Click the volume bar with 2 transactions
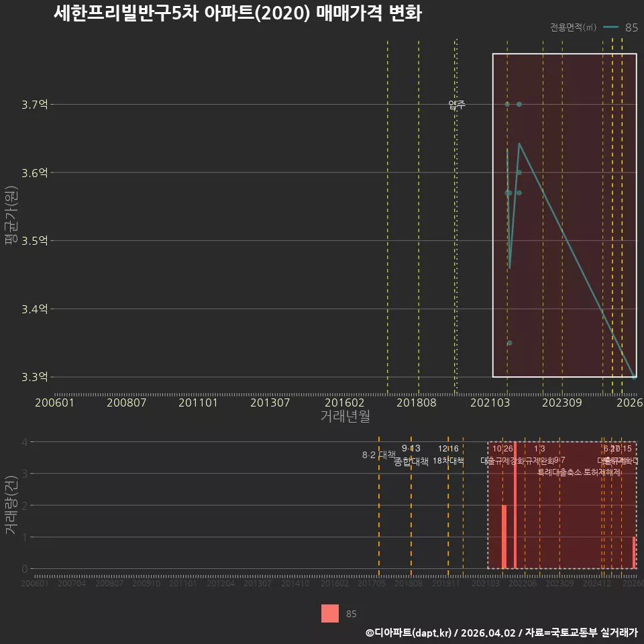644x644 pixels. coord(504,537)
